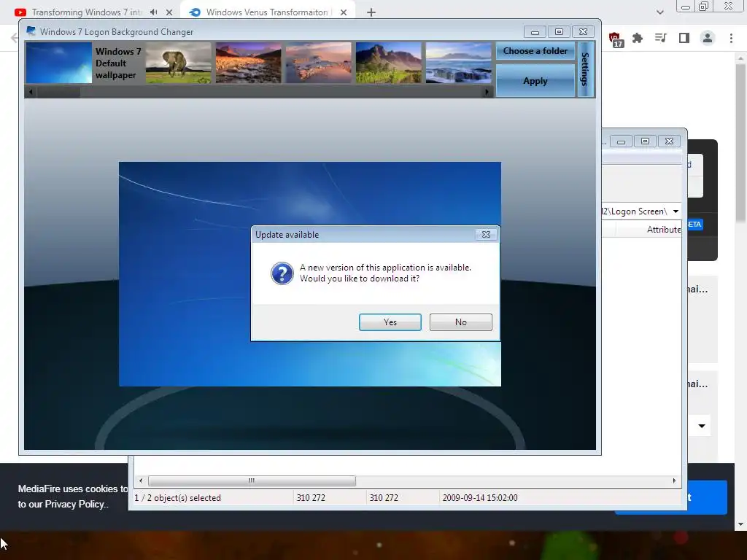Go back using browser back arrow
The height and width of the screenshot is (560, 747).
pos(15,38)
